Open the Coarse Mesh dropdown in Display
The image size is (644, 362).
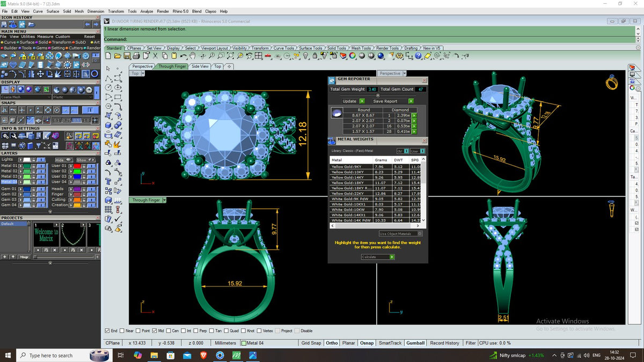pyautogui.click(x=25, y=97)
